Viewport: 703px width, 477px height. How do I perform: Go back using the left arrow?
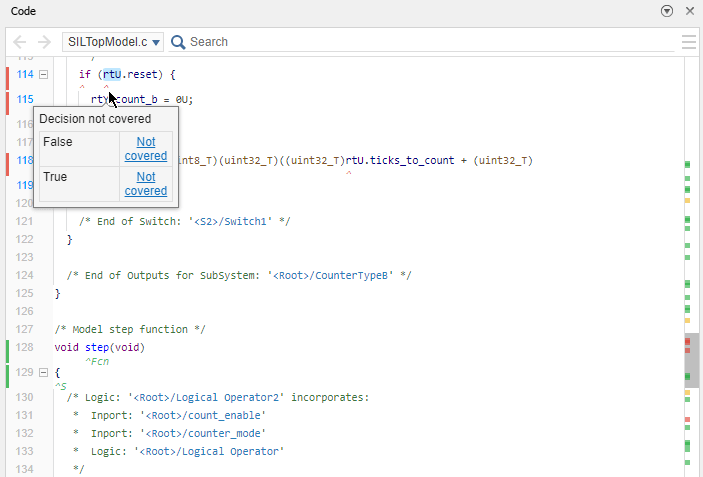(20, 42)
